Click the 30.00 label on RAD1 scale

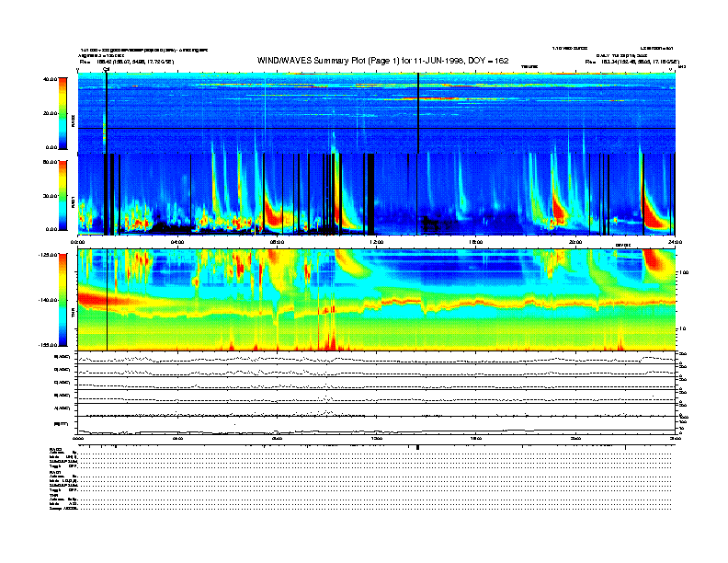click(51, 196)
